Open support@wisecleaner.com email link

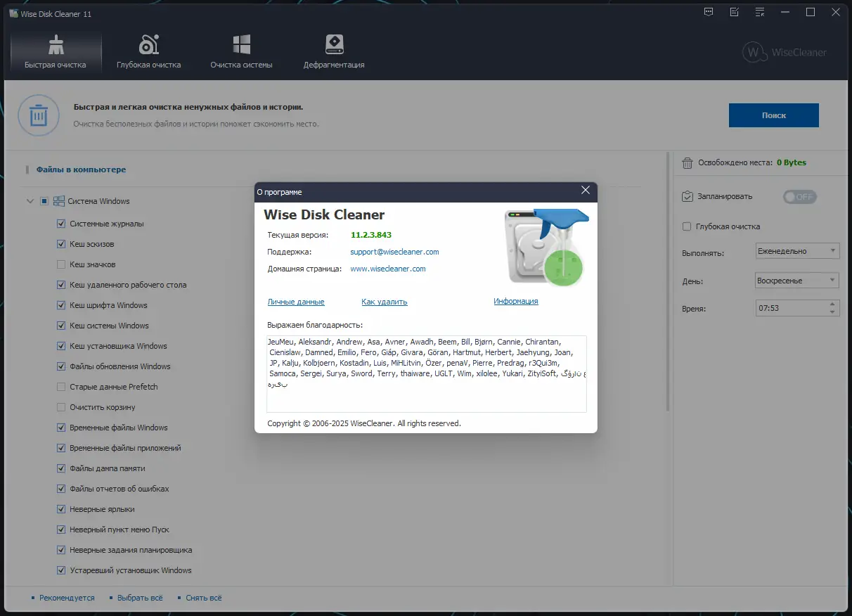[x=394, y=252]
